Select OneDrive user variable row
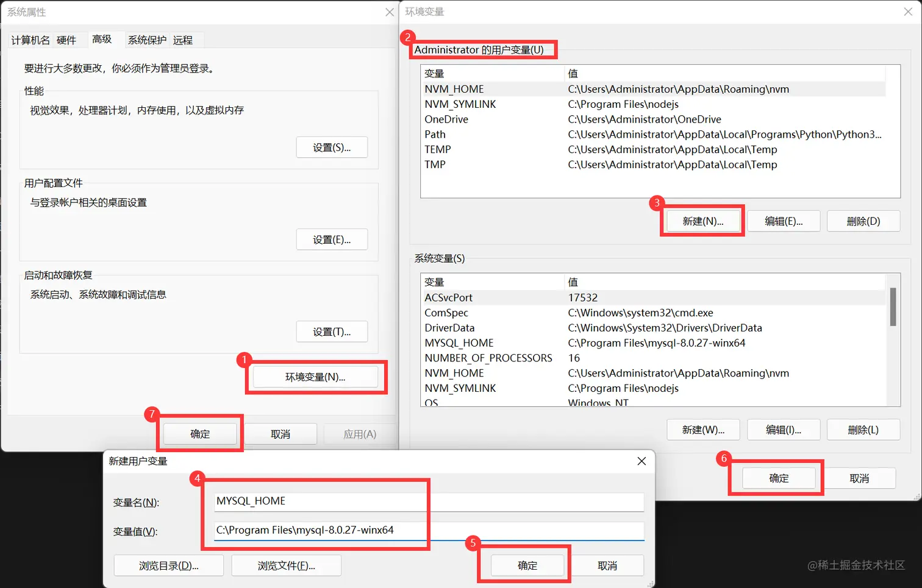 point(653,119)
